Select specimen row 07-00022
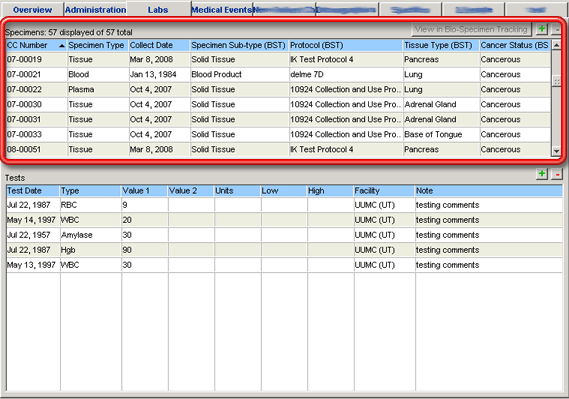Screen dimensions: 569x399 pyautogui.click(x=278, y=90)
